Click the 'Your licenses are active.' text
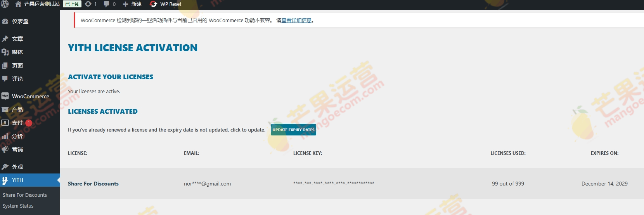 pyautogui.click(x=94, y=92)
